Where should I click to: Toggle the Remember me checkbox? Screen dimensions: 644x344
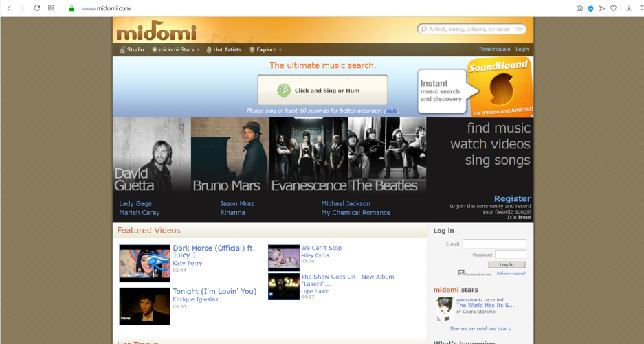click(x=461, y=273)
